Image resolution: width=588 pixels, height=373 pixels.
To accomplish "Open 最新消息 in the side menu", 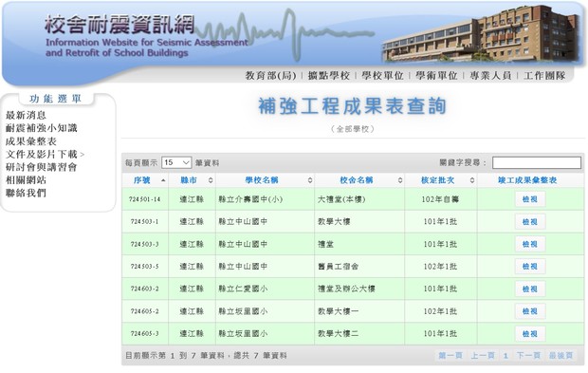I will point(26,115).
